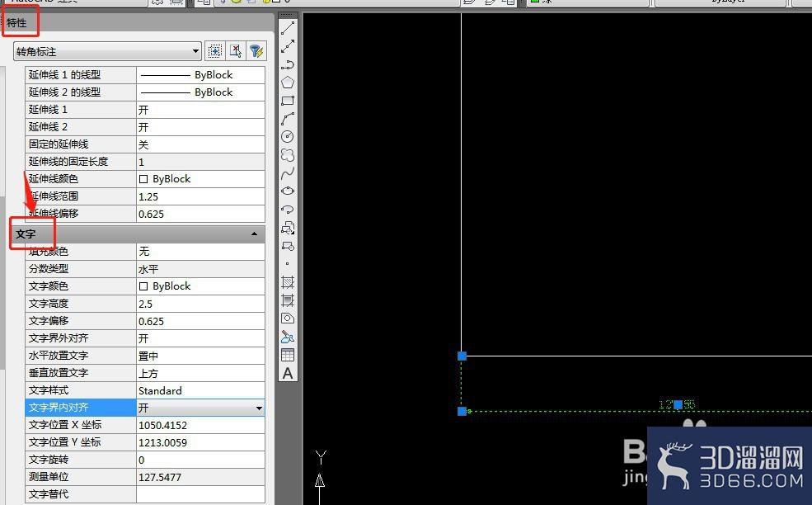Click the 1.25 extension range value
The width and height of the screenshot is (812, 505).
[200, 196]
